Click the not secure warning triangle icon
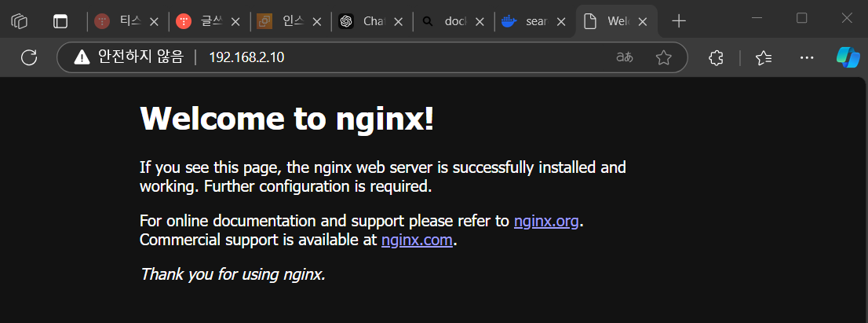This screenshot has width=868, height=323. coord(82,57)
